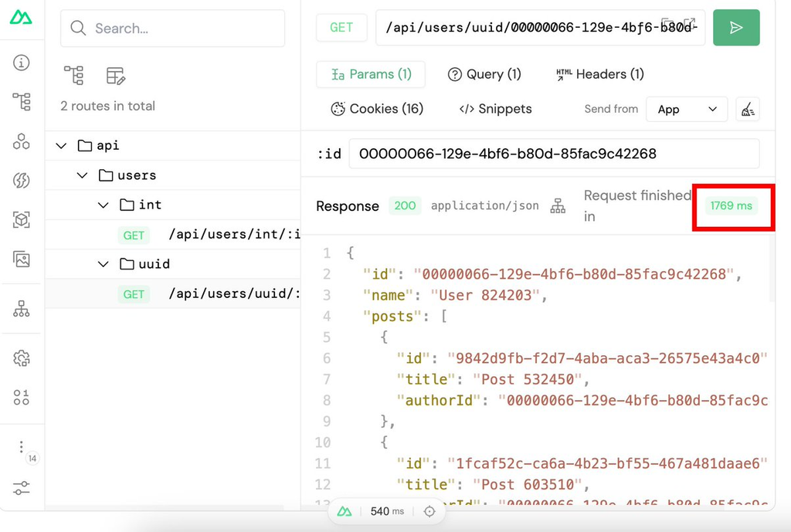Click the users folder name
Image resolution: width=791 pixels, height=532 pixels.
coord(137,175)
